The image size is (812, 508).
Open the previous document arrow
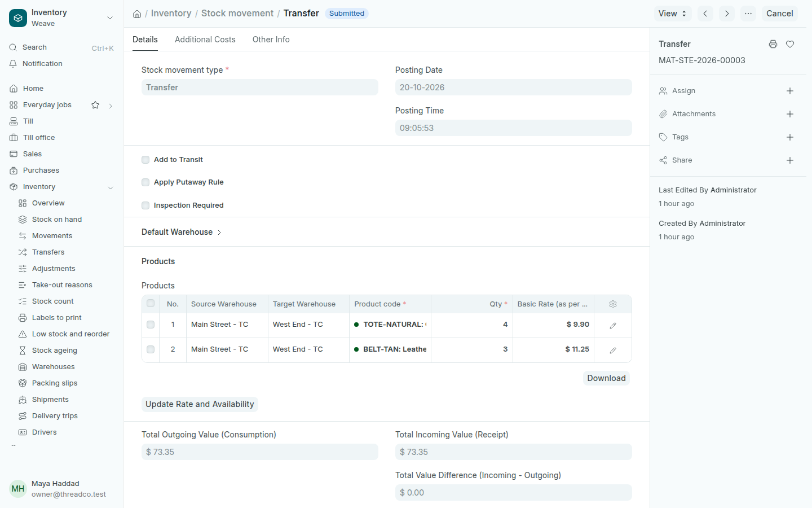[705, 14]
